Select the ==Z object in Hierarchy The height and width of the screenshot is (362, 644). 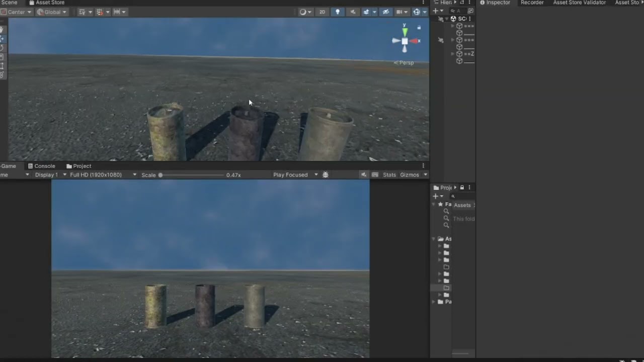point(469,54)
